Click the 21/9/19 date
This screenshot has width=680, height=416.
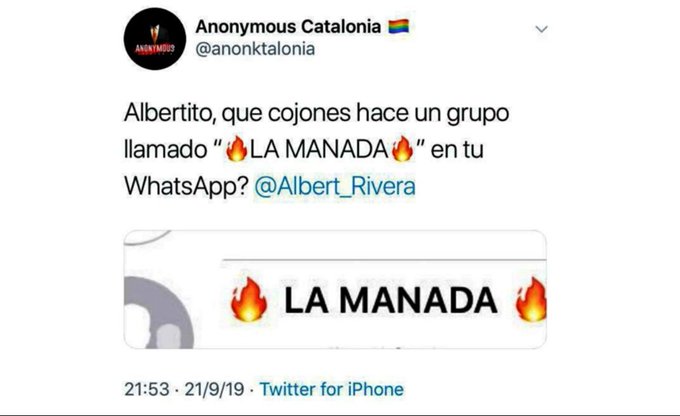pyautogui.click(x=214, y=389)
